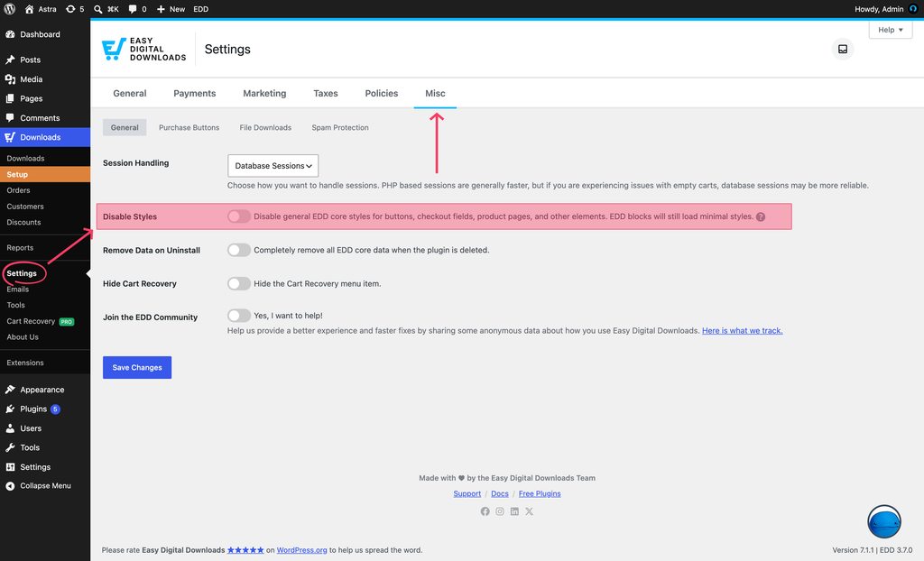Open the EDD notifications inbox icon

pos(843,49)
